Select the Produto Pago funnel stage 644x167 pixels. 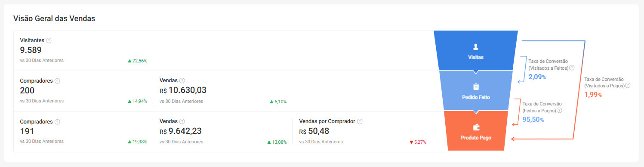click(475, 131)
